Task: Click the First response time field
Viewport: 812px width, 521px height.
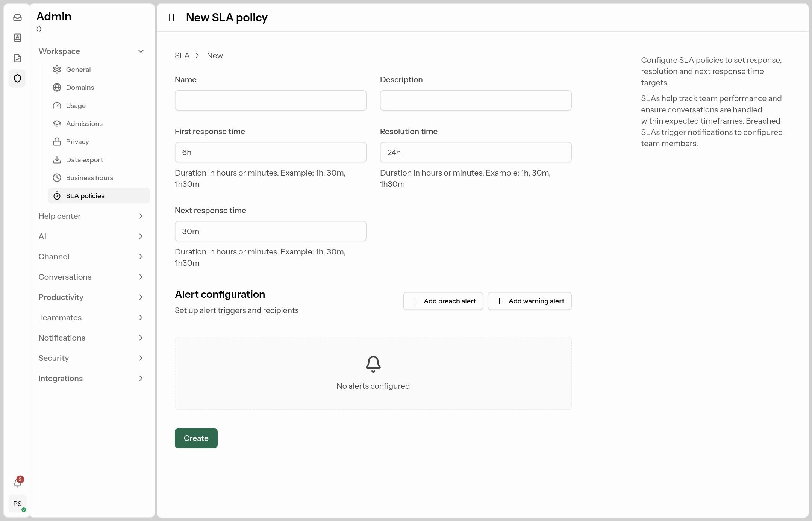Action: point(270,152)
